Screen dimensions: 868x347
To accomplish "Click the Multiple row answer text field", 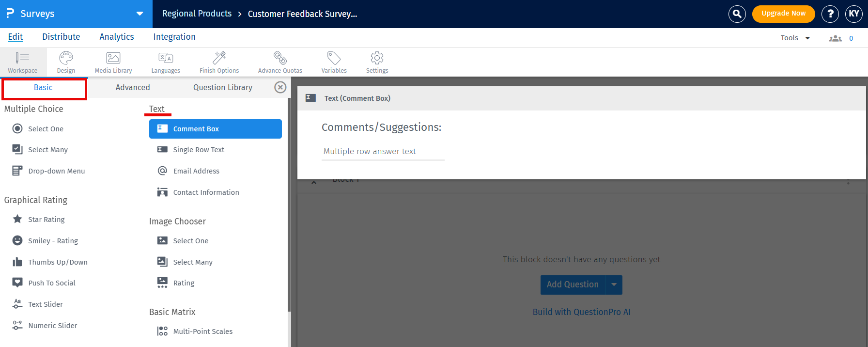I will click(383, 152).
